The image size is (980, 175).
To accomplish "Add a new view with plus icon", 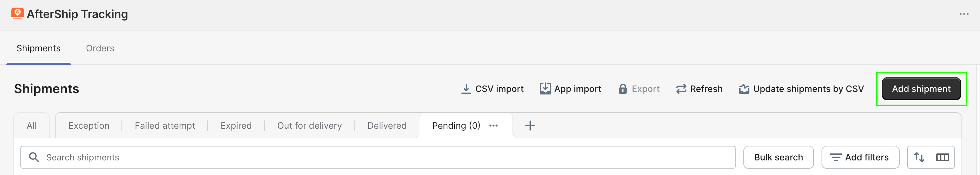I will (530, 126).
